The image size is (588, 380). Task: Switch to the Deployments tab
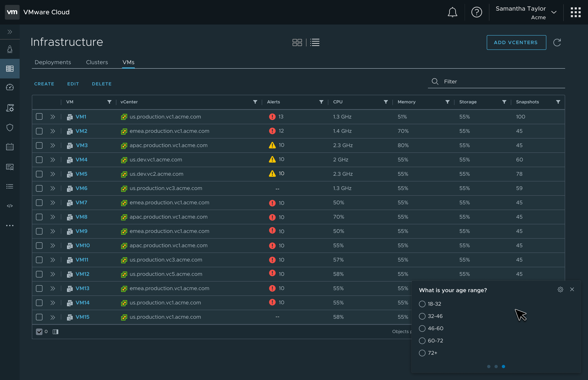(53, 62)
